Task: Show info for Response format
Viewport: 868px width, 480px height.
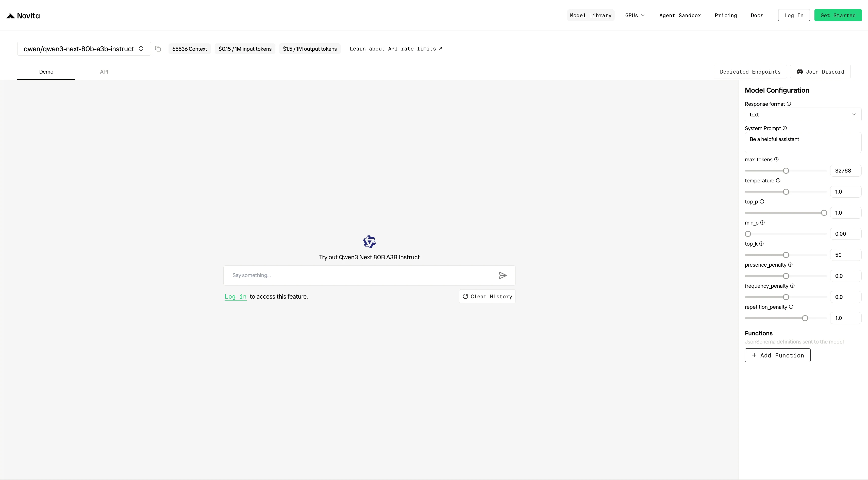Action: pyautogui.click(x=789, y=104)
